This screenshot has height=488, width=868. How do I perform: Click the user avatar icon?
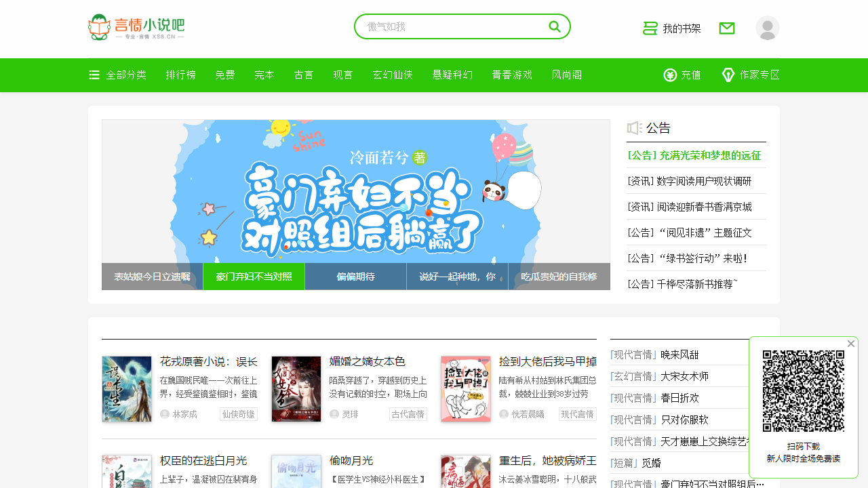tap(768, 28)
